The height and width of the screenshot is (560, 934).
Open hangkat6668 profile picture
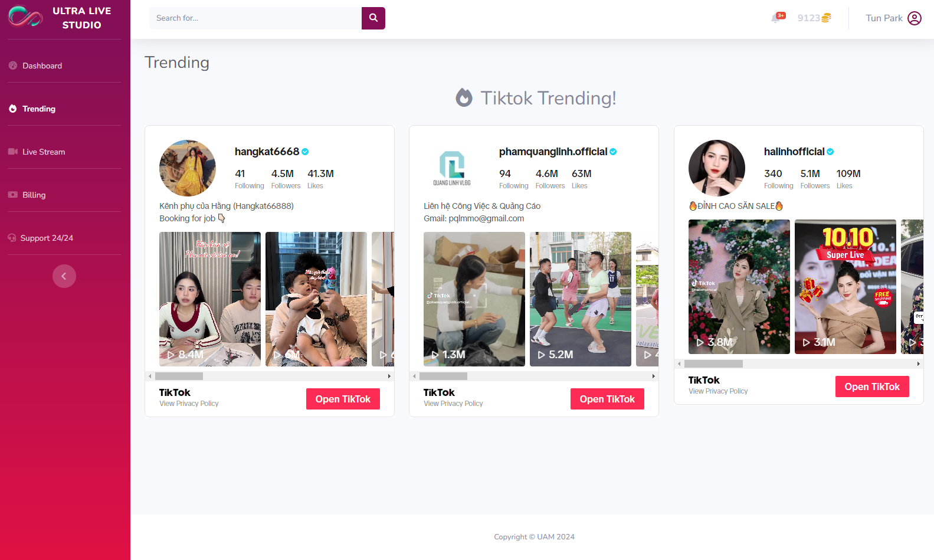point(188,168)
